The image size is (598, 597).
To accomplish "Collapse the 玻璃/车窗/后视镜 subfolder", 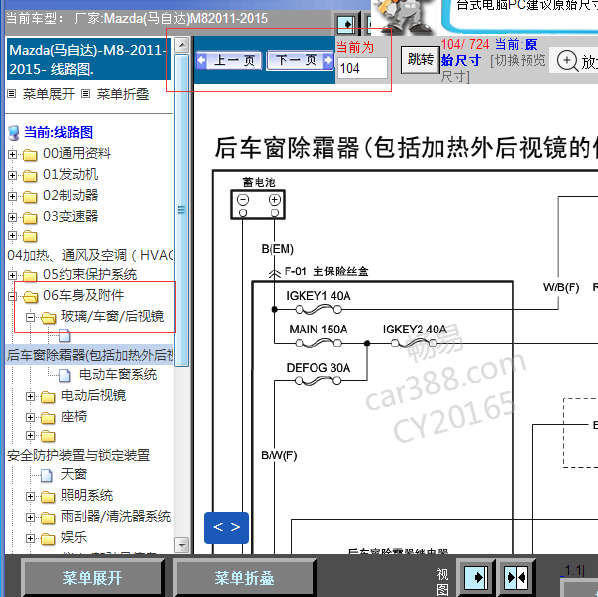I will pyautogui.click(x=31, y=317).
